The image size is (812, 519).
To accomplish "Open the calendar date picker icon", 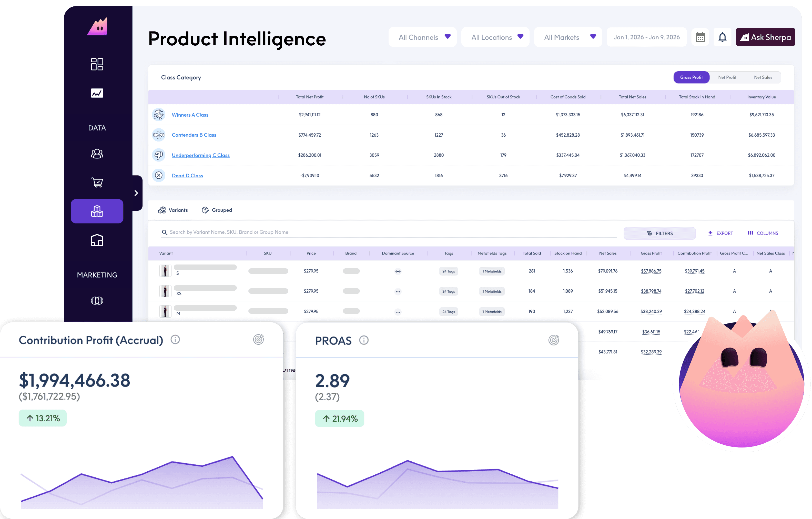I will pos(700,37).
